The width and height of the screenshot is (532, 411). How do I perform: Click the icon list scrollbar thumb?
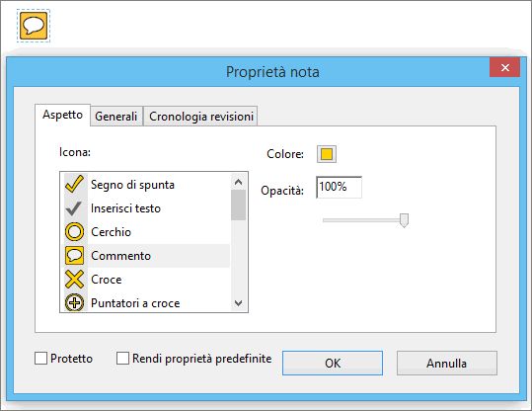(x=239, y=205)
